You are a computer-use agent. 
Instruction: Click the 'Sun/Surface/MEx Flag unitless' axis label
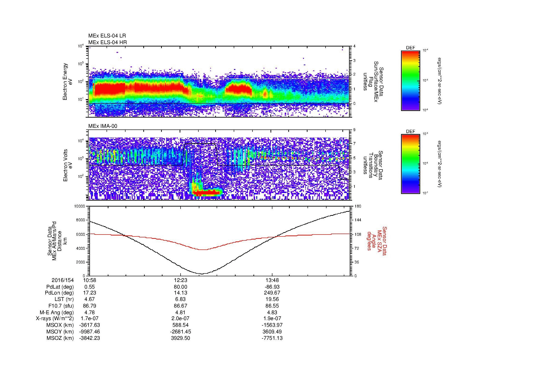pyautogui.click(x=373, y=82)
